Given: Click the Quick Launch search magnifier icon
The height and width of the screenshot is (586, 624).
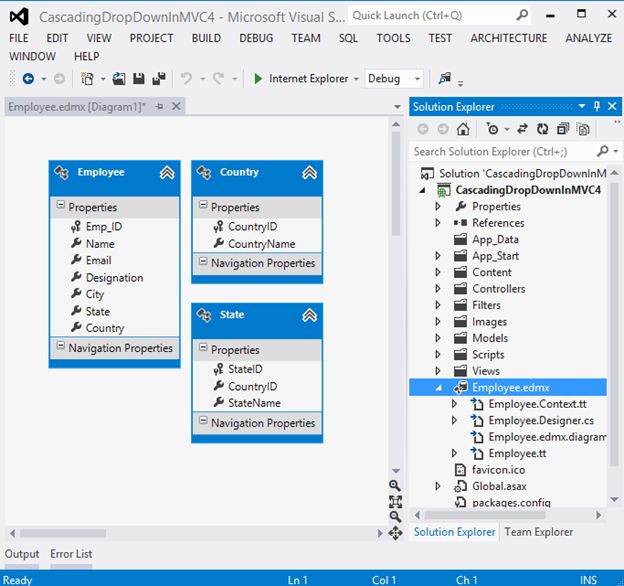Looking at the screenshot, I should [x=522, y=15].
